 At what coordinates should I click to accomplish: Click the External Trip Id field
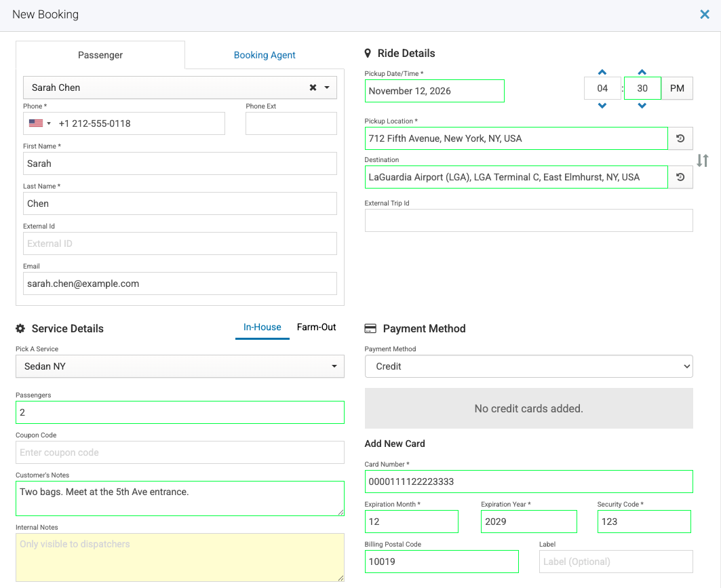point(529,220)
